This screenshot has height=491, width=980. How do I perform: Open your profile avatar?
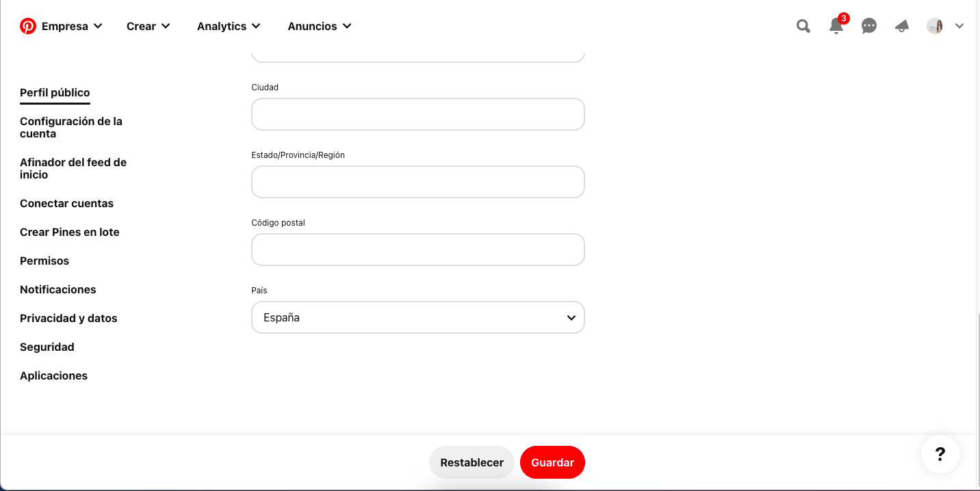[935, 25]
